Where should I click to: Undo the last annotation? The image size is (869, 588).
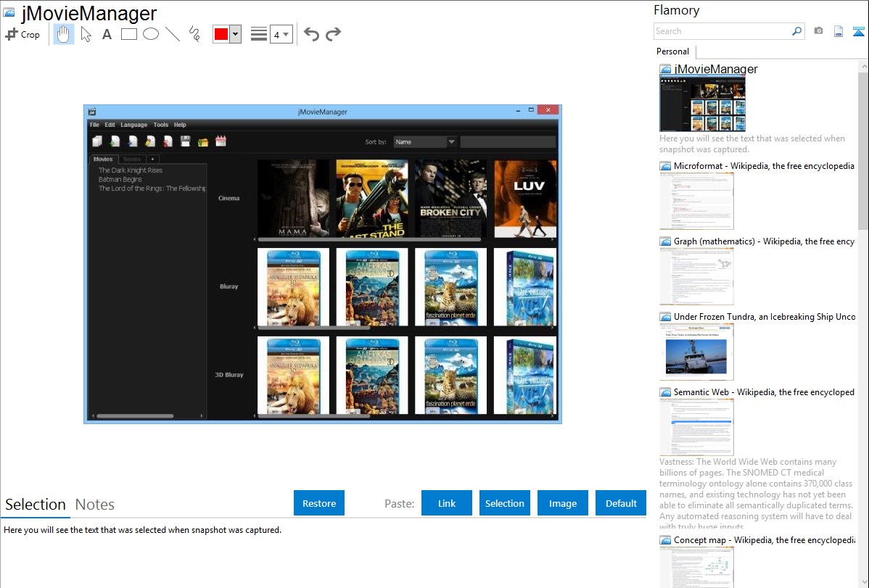coord(311,34)
